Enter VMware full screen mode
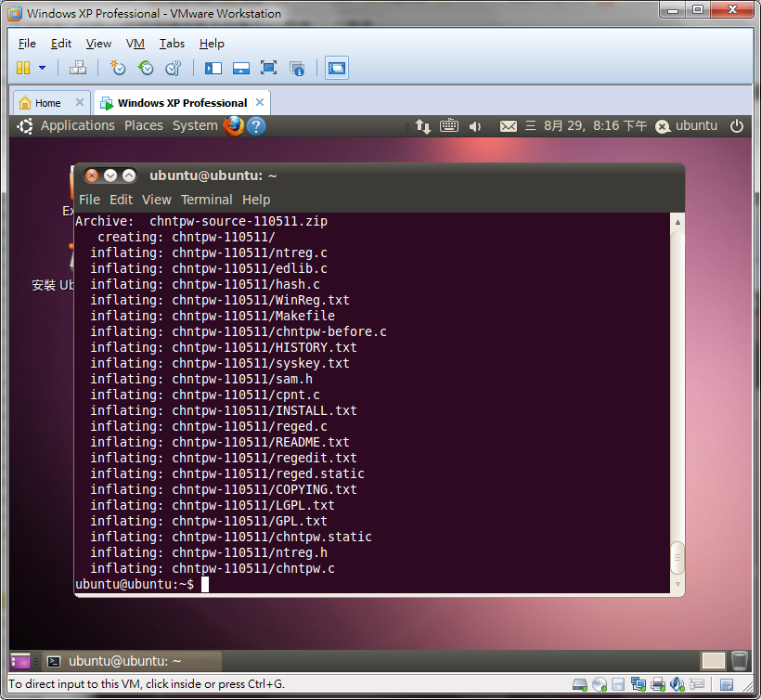The width and height of the screenshot is (761, 700). pyautogui.click(x=268, y=68)
